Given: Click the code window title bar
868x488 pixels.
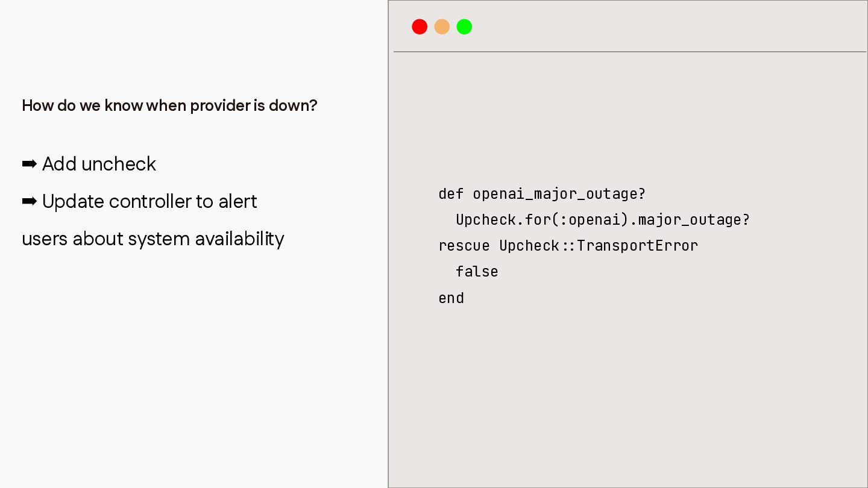Looking at the screenshot, I should point(629,27).
